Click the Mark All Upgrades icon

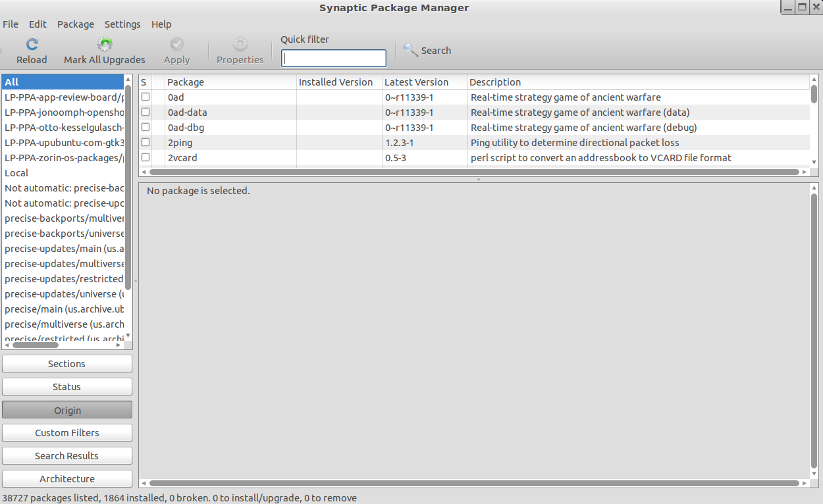(104, 45)
